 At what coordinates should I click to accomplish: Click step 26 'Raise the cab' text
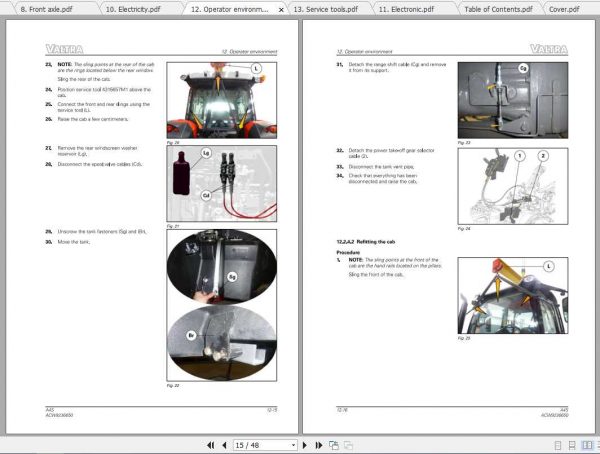93,119
